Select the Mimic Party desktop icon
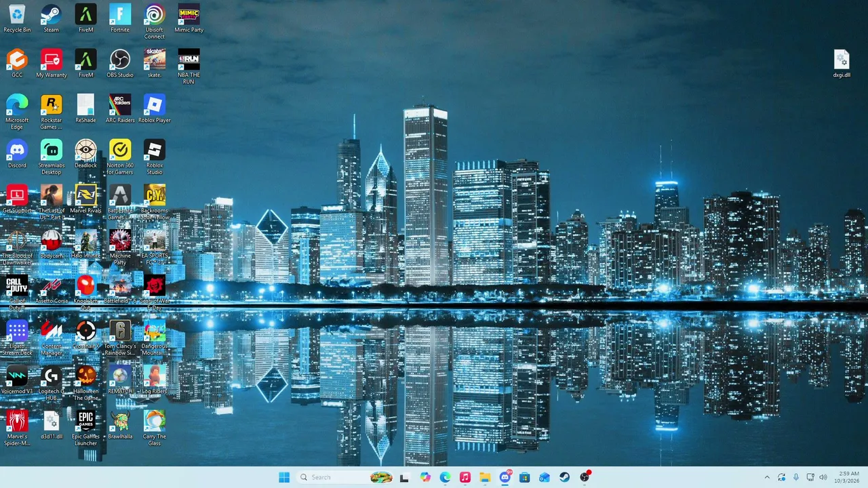The image size is (868, 488). click(x=189, y=19)
